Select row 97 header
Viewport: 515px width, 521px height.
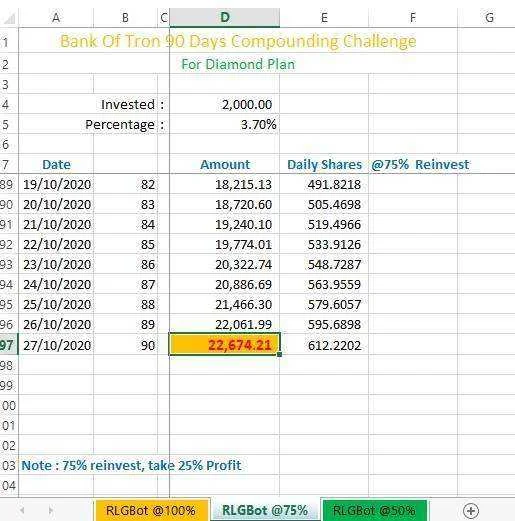click(x=8, y=345)
